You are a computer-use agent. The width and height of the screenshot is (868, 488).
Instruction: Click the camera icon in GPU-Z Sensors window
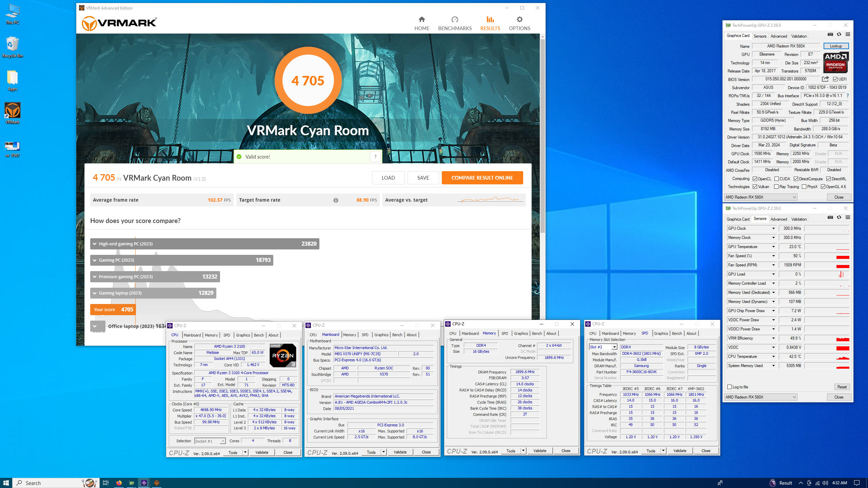pos(830,217)
